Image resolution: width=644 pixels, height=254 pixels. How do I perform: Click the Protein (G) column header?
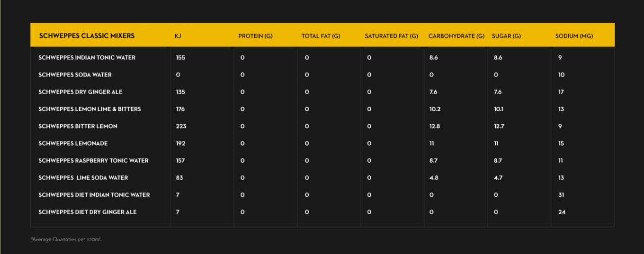pyautogui.click(x=255, y=36)
